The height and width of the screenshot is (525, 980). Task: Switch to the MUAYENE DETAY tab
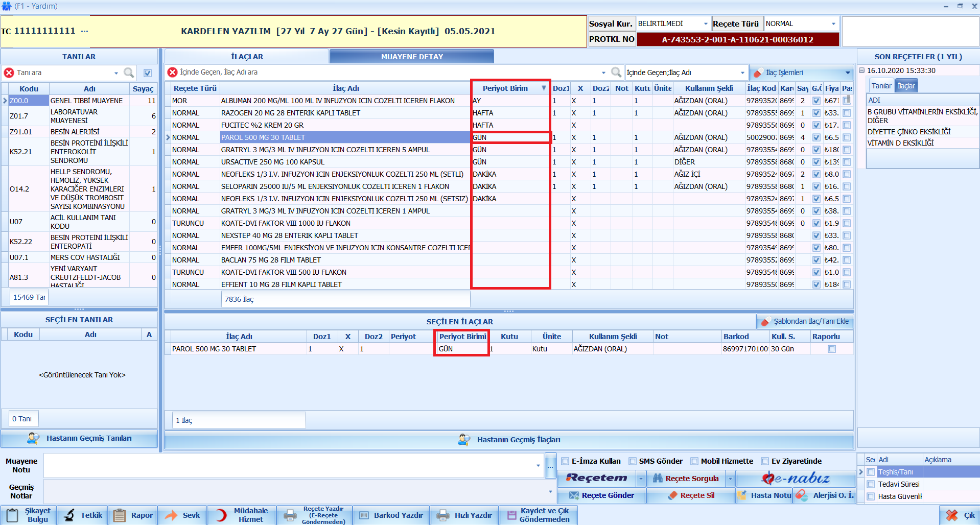411,57
